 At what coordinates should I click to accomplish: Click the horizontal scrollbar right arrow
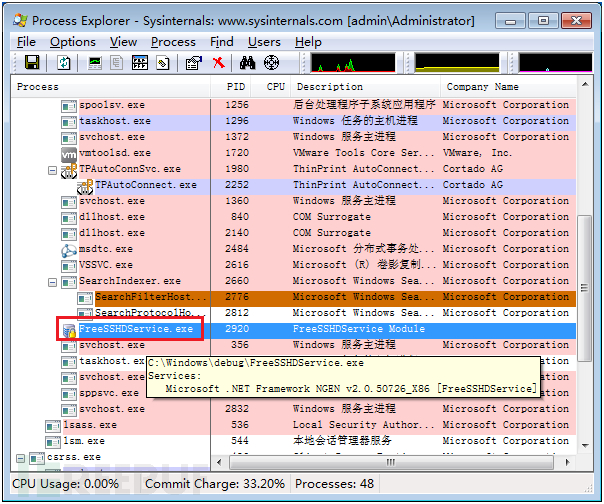click(x=567, y=462)
